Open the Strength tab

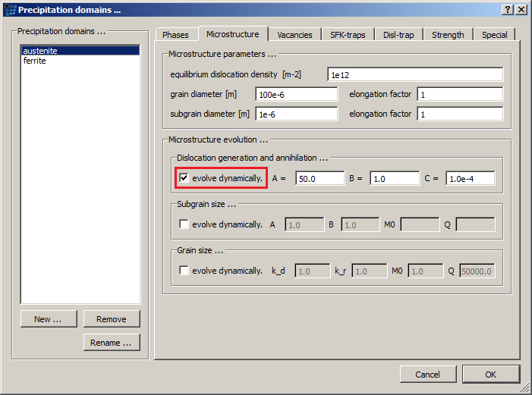click(448, 35)
